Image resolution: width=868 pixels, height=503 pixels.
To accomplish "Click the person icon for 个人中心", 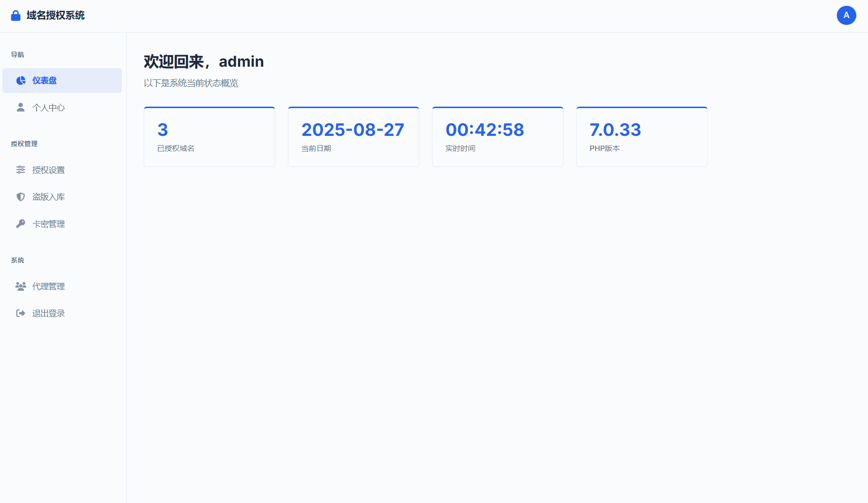I will click(20, 107).
